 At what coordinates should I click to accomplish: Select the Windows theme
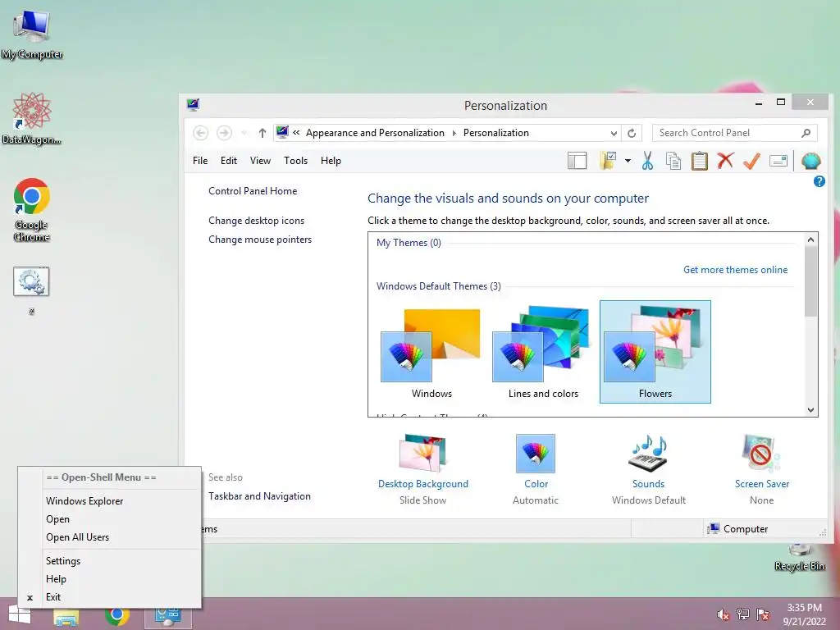[431, 352]
